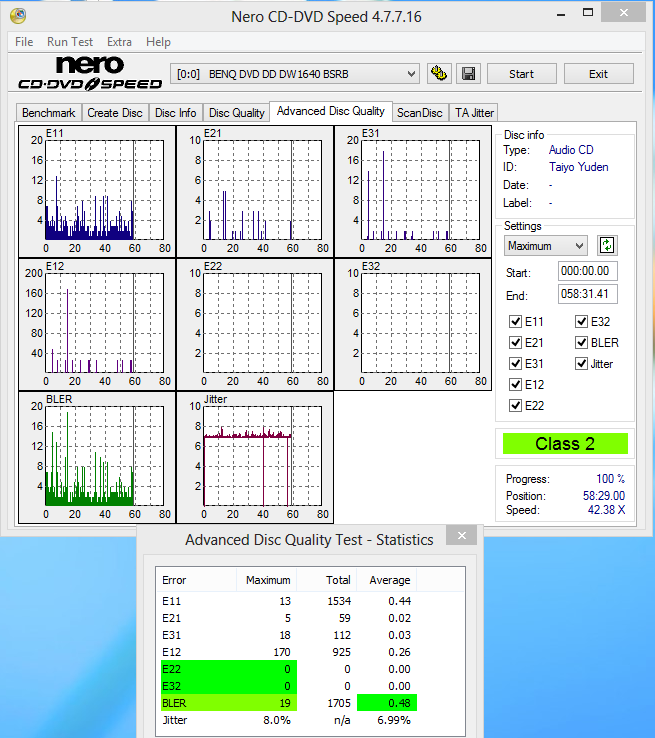Switch to the Create Disc tab
The height and width of the screenshot is (738, 655).
click(115, 113)
